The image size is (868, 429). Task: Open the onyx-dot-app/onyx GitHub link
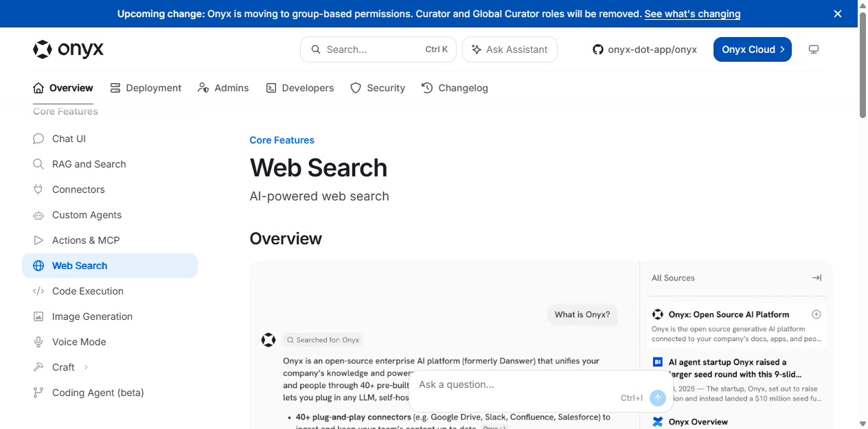click(645, 49)
